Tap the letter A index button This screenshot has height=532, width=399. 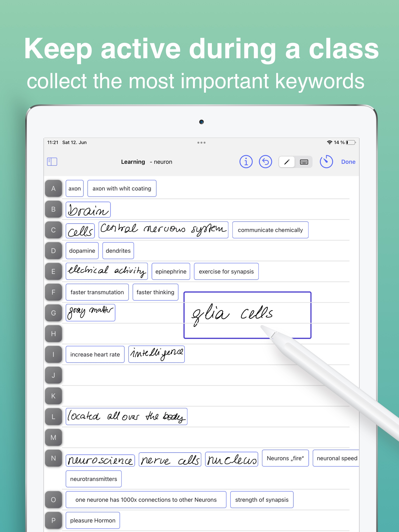pos(53,188)
